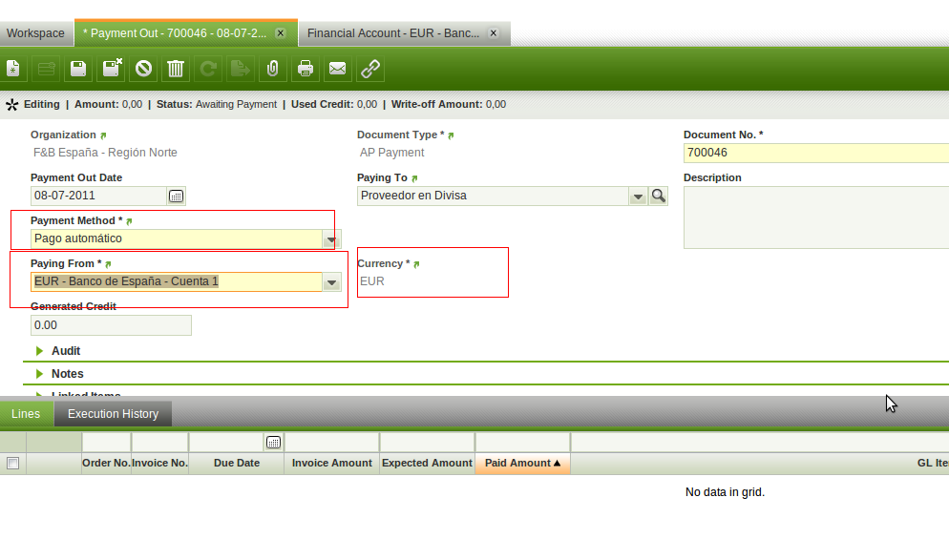This screenshot has width=949, height=560.
Task: Cancel changes with the undo toolbar icon
Action: tap(143, 69)
